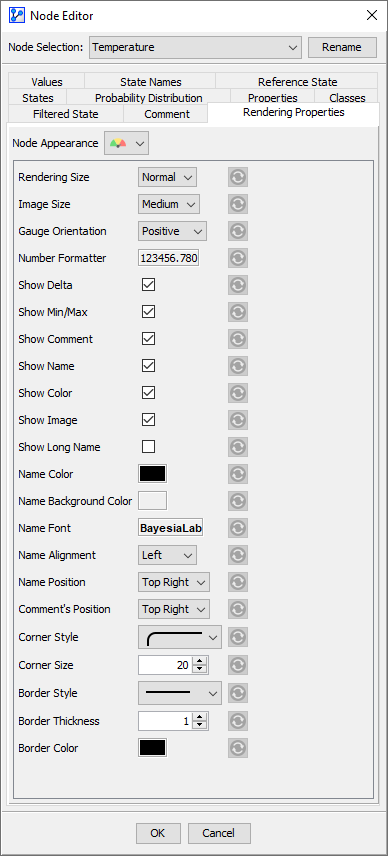Click reset icon beside Name Alignment

238,555
